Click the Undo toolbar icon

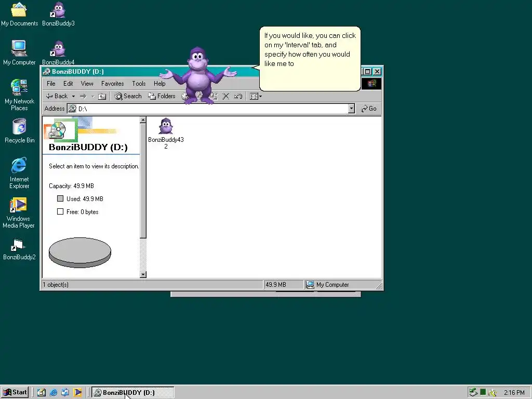[x=238, y=96]
